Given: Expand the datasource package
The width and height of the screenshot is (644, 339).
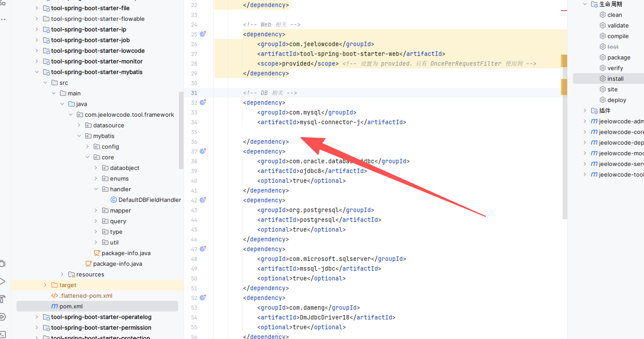Looking at the screenshot, I should [79, 125].
